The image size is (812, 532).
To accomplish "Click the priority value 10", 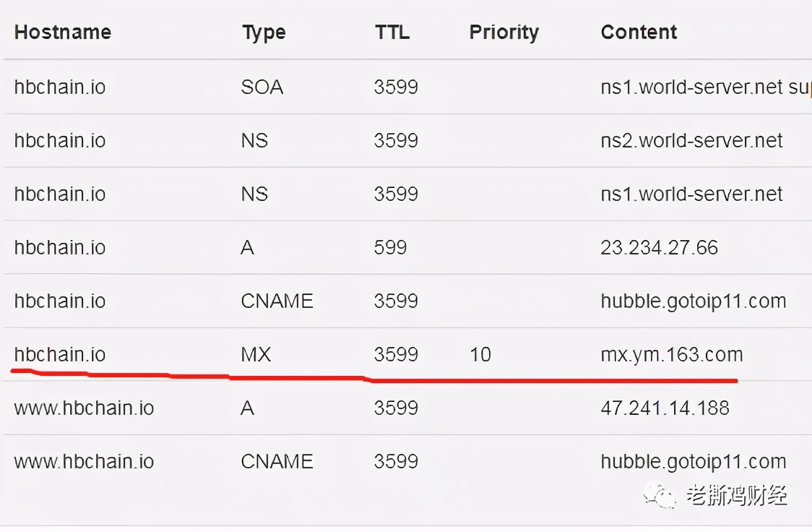I will [x=480, y=355].
